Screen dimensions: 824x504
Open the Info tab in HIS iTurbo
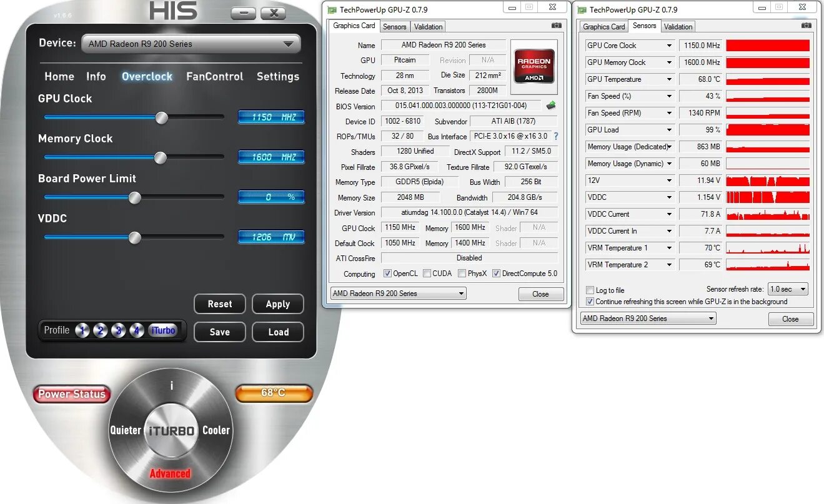click(x=96, y=76)
